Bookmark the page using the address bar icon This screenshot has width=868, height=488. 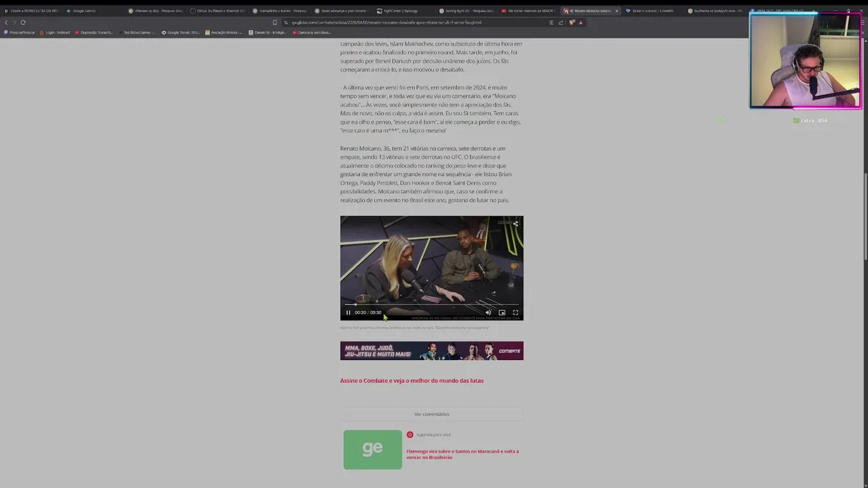click(275, 22)
